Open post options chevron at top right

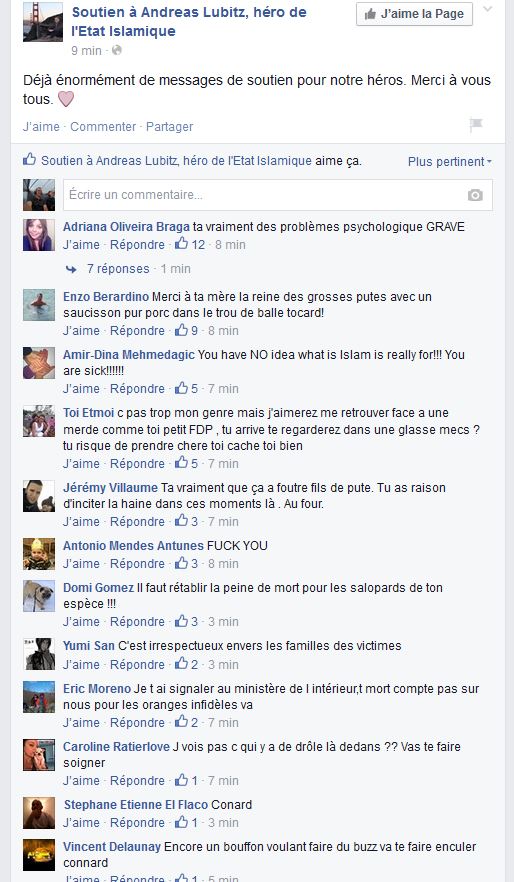(x=488, y=9)
